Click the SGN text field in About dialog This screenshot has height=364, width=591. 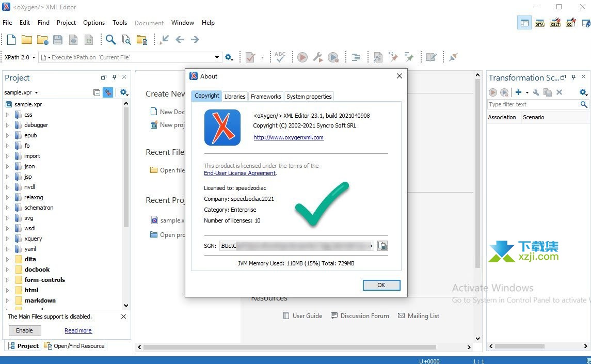tap(297, 246)
